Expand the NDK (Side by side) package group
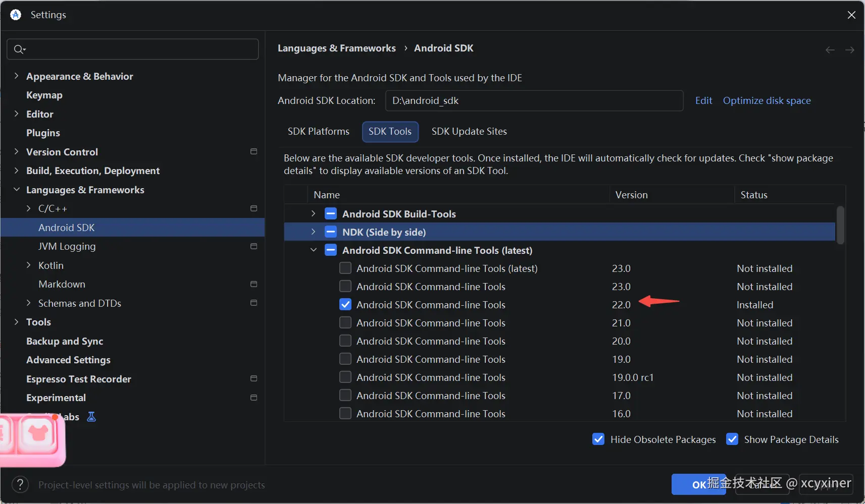Viewport: 865px width, 504px height. [314, 232]
